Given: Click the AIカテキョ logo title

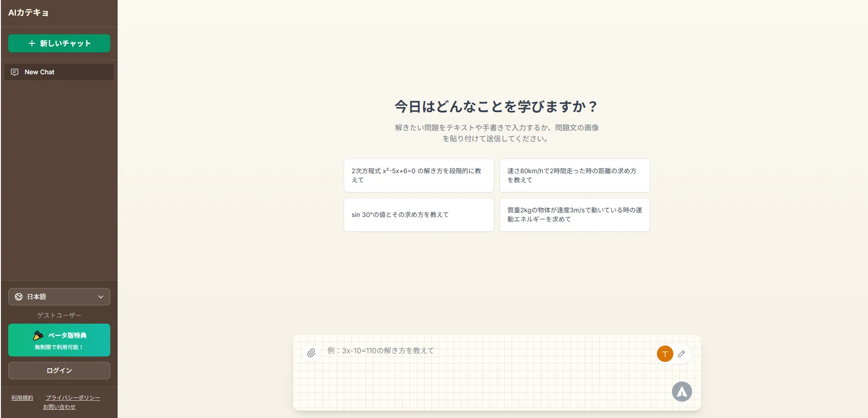Looking at the screenshot, I should [x=28, y=13].
